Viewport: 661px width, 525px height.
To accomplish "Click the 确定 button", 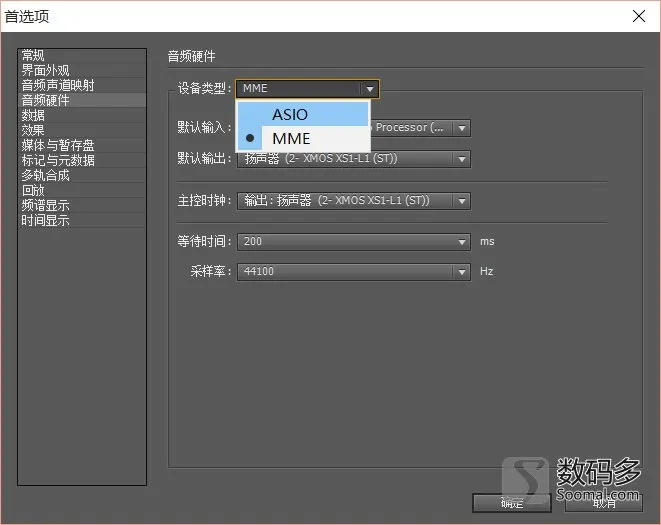I will tap(512, 503).
